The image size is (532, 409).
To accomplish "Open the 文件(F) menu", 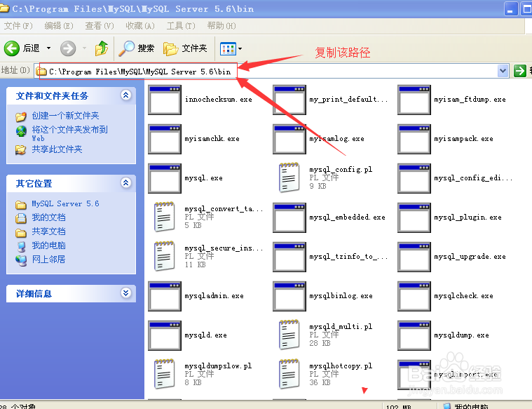I will (x=18, y=26).
